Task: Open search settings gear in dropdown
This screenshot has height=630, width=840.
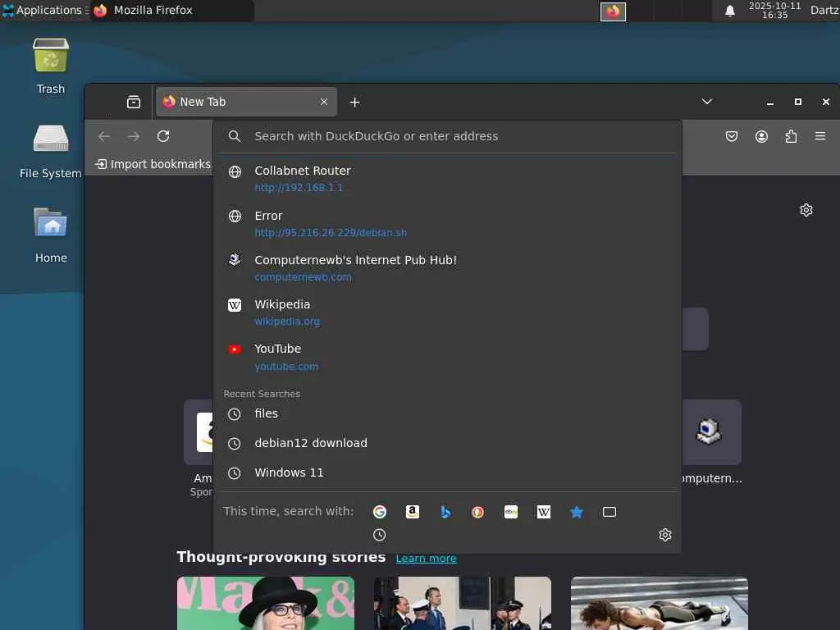Action: coord(664,535)
